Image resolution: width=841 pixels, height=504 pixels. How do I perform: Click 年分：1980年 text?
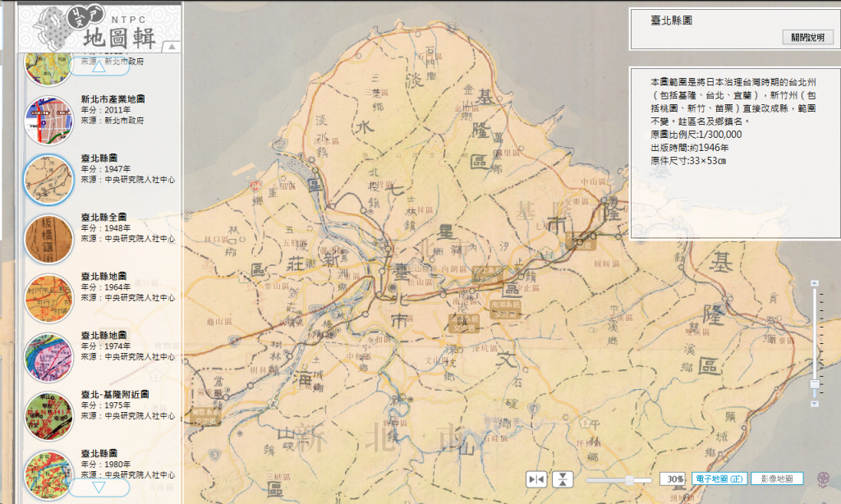[106, 464]
